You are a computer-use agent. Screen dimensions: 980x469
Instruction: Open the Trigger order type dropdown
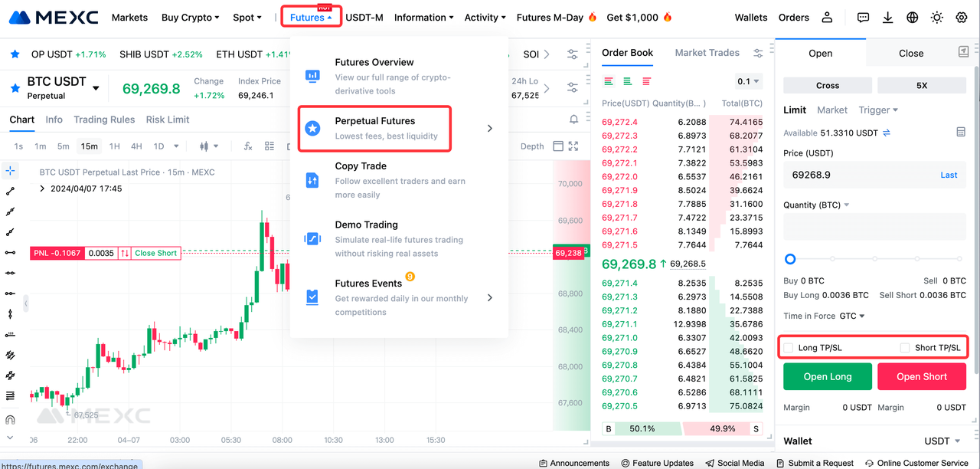pos(878,110)
